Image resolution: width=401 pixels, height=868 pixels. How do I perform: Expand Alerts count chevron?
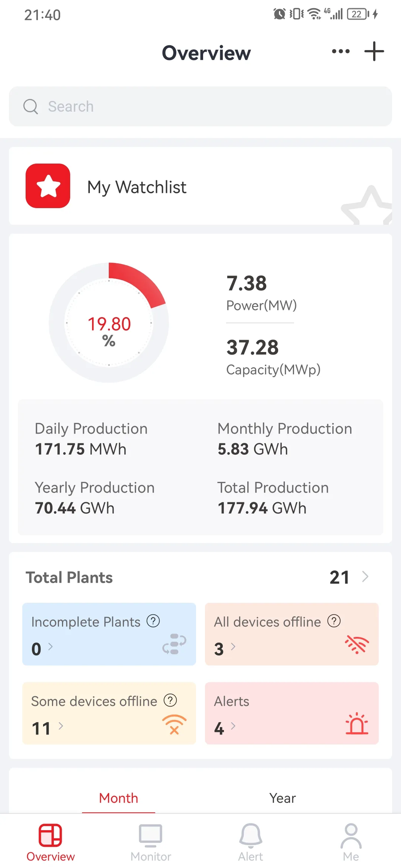point(233,726)
